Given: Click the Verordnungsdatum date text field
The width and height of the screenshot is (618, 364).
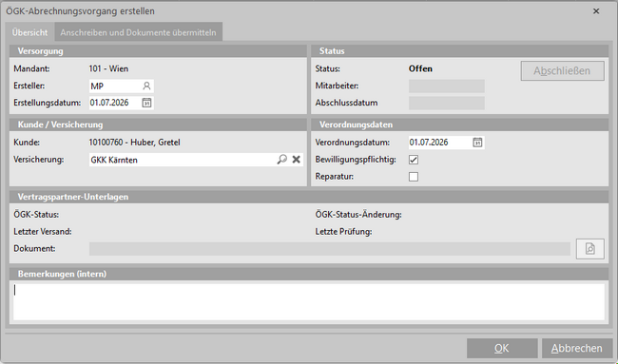Looking at the screenshot, I should [x=440, y=143].
